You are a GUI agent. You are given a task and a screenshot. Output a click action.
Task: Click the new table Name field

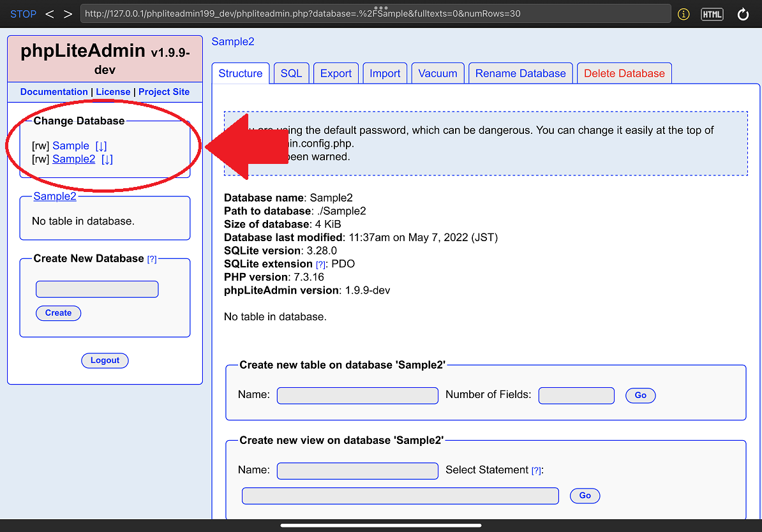pyautogui.click(x=357, y=395)
